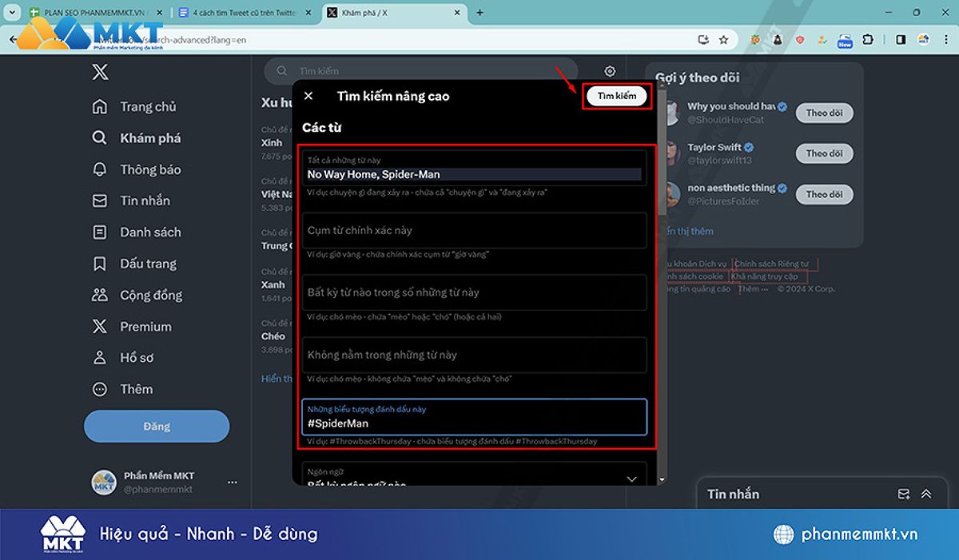
Task: Click the footer Thêm ··· link
Action: pyautogui.click(x=754, y=289)
